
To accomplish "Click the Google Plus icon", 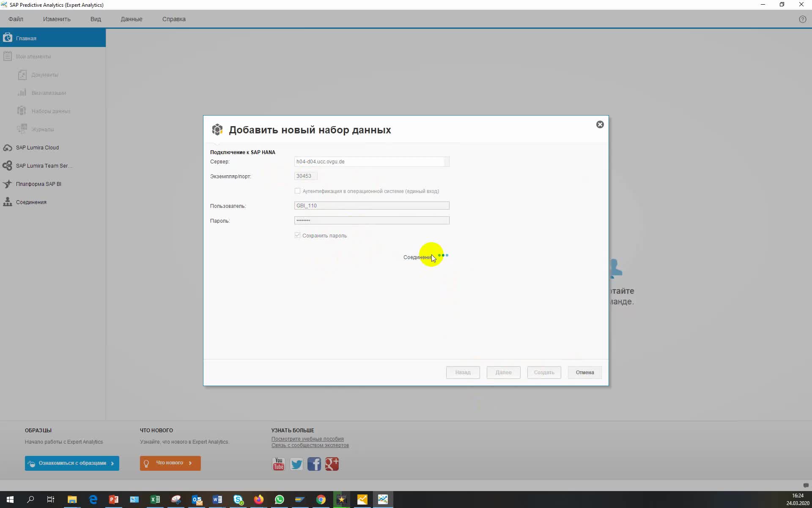I will tap(332, 464).
